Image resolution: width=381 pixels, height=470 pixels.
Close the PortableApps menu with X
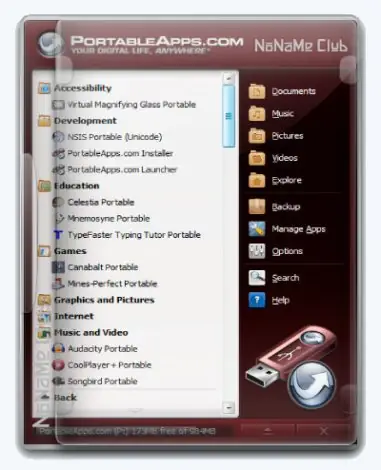click(x=323, y=431)
